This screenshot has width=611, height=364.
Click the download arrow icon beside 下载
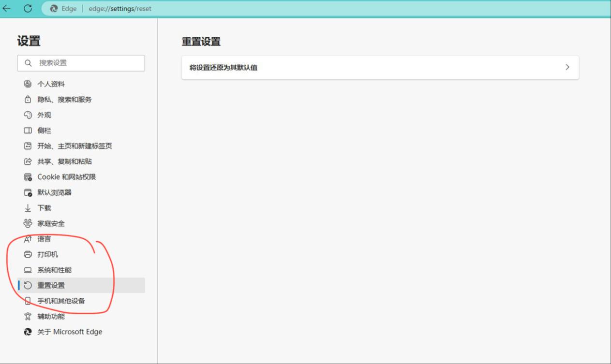coord(28,208)
